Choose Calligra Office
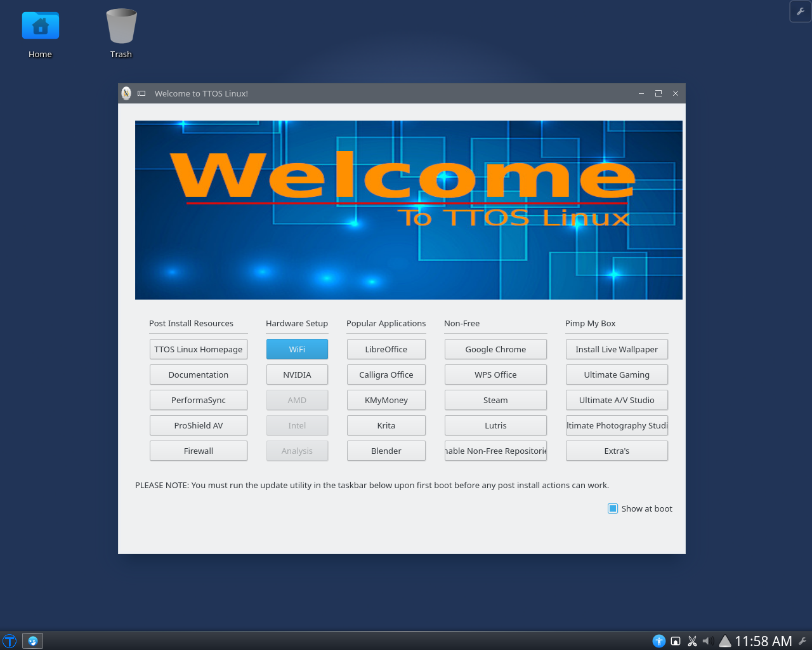The height and width of the screenshot is (650, 812). coord(386,375)
